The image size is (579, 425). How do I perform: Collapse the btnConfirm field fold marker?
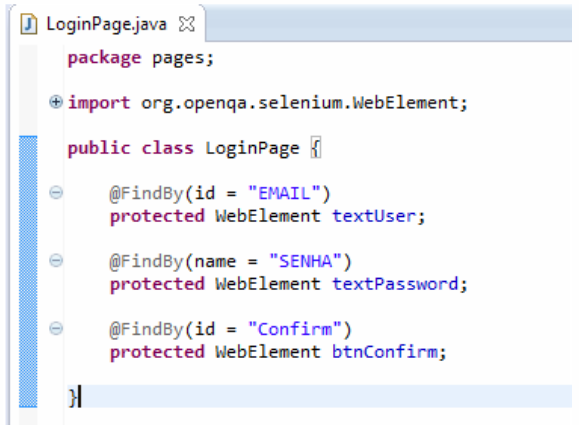coord(56,329)
